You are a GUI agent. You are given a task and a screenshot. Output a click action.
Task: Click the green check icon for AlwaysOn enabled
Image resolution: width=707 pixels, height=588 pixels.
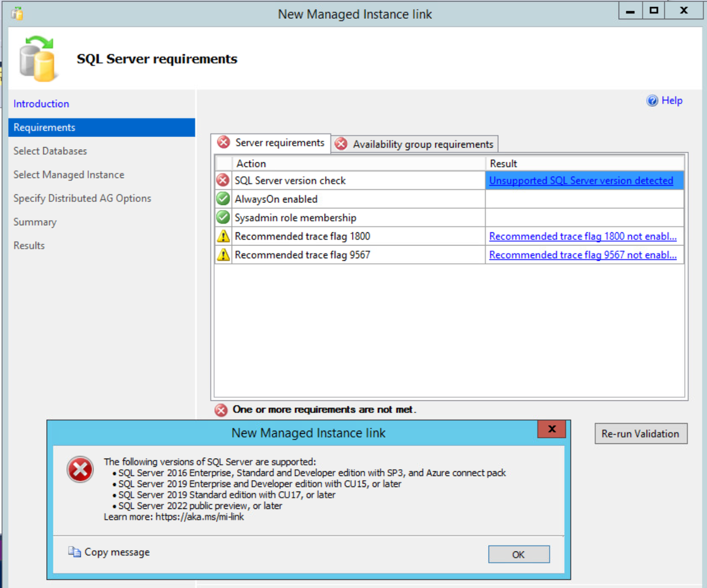222,199
